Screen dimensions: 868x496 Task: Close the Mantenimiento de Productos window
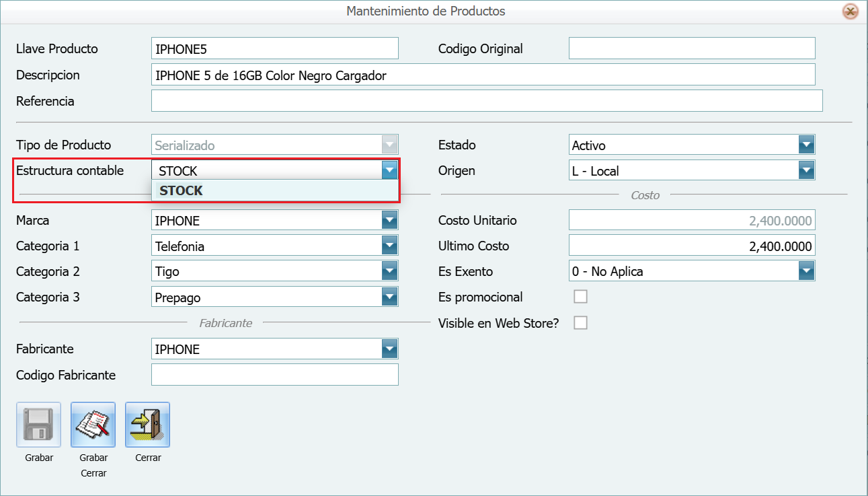coord(851,11)
